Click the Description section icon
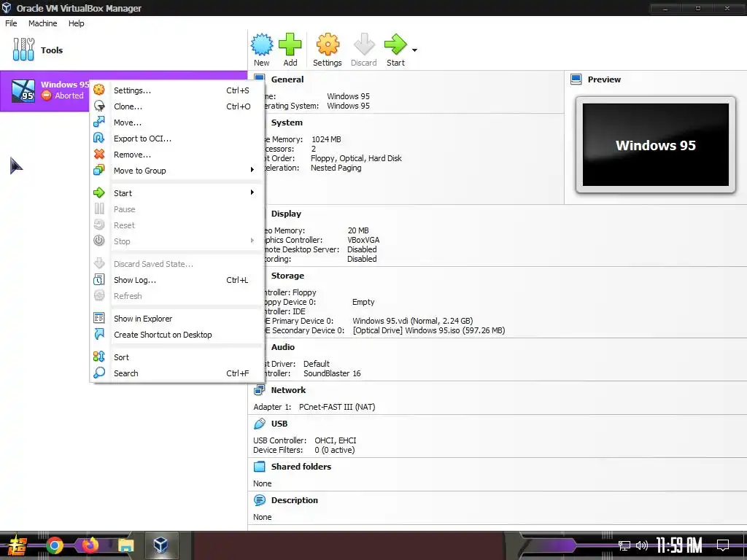The width and height of the screenshot is (747, 560). pyautogui.click(x=259, y=500)
